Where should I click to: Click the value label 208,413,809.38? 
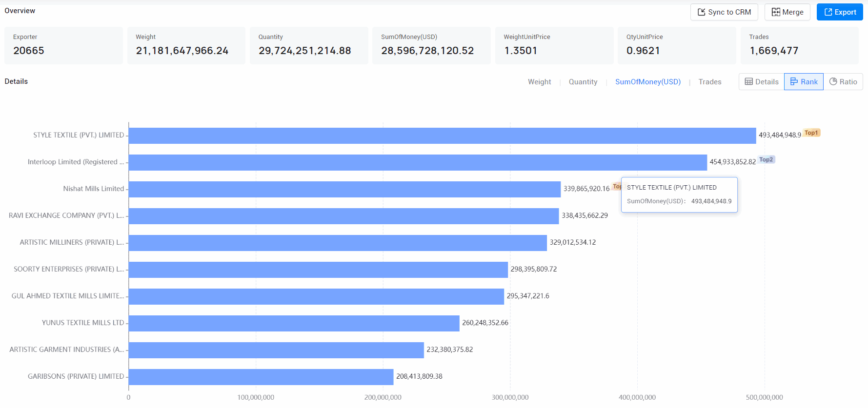click(419, 376)
